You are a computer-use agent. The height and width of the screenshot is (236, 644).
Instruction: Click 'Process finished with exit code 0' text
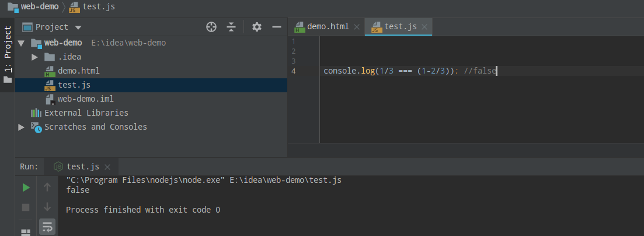pyautogui.click(x=143, y=210)
